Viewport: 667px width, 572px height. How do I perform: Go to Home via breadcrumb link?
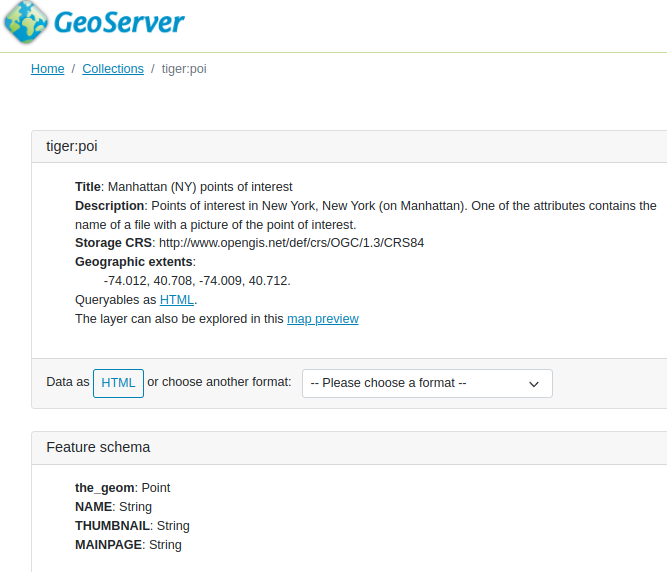(47, 69)
